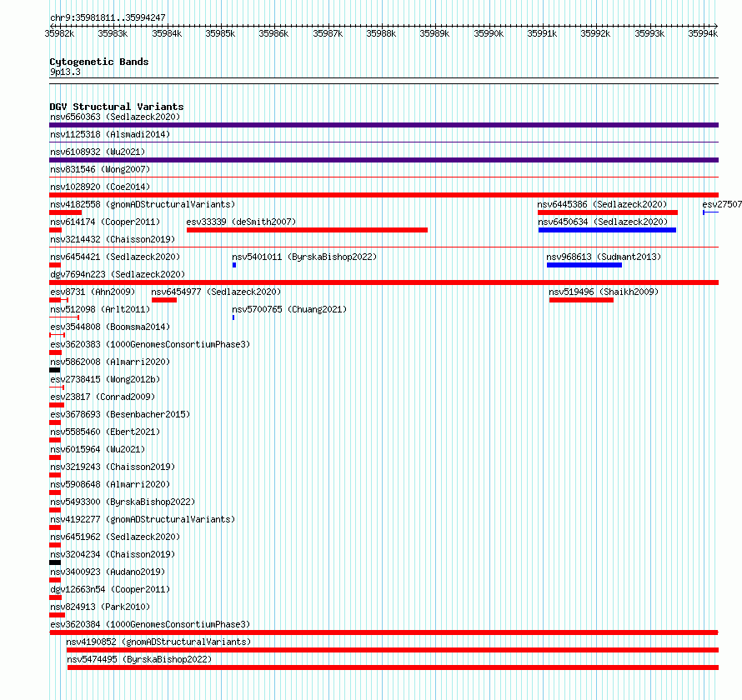This screenshot has width=742, height=700.
Task: Open nsv5493300 (ByrskaBishop2022) label
Action: point(123,502)
